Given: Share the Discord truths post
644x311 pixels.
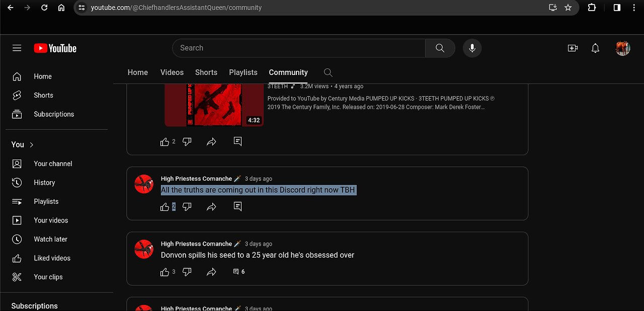Looking at the screenshot, I should [x=211, y=207].
